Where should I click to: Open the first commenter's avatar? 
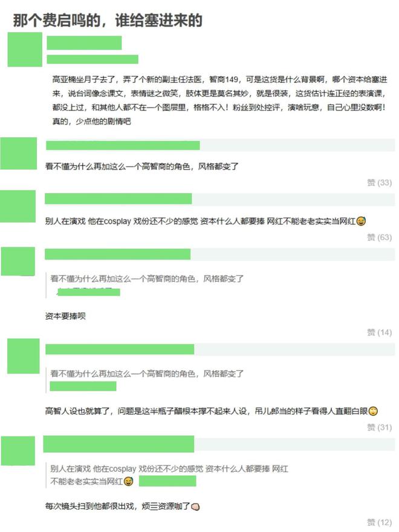point(19,154)
